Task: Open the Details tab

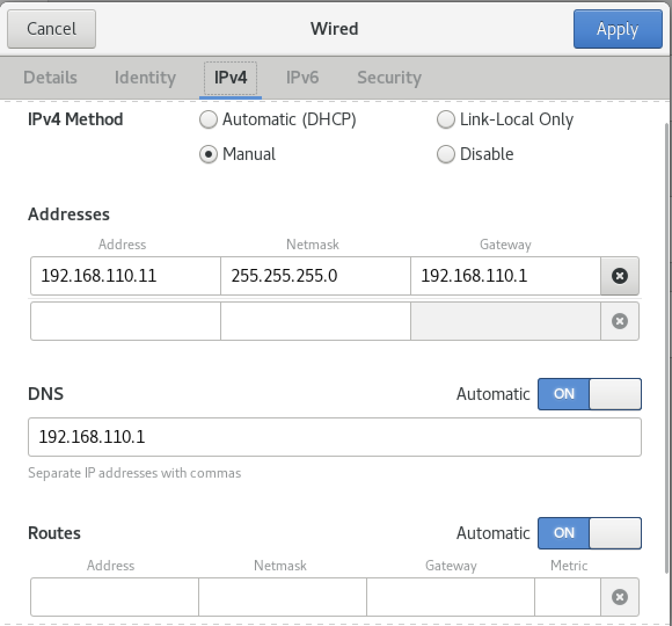Action: (x=50, y=78)
